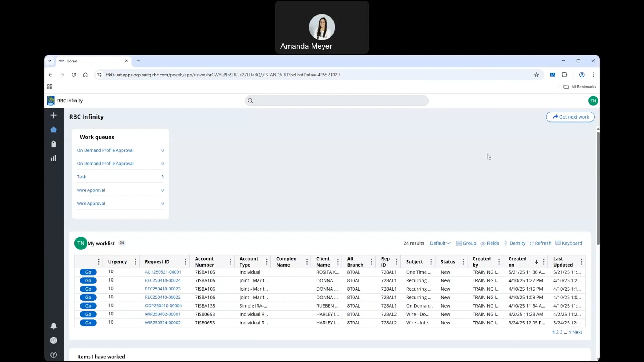The width and height of the screenshot is (644, 362).
Task: Click the tag icon in the sidebar
Action: 53,144
